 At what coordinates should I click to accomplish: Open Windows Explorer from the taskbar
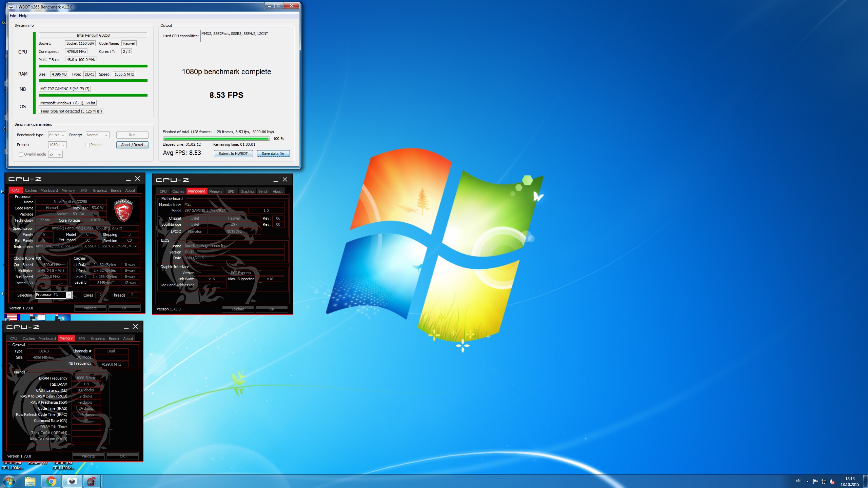[30, 481]
